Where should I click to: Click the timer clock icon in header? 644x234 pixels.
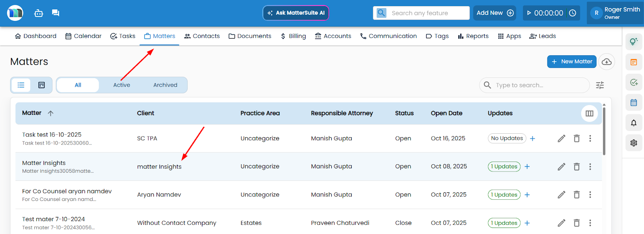point(572,13)
